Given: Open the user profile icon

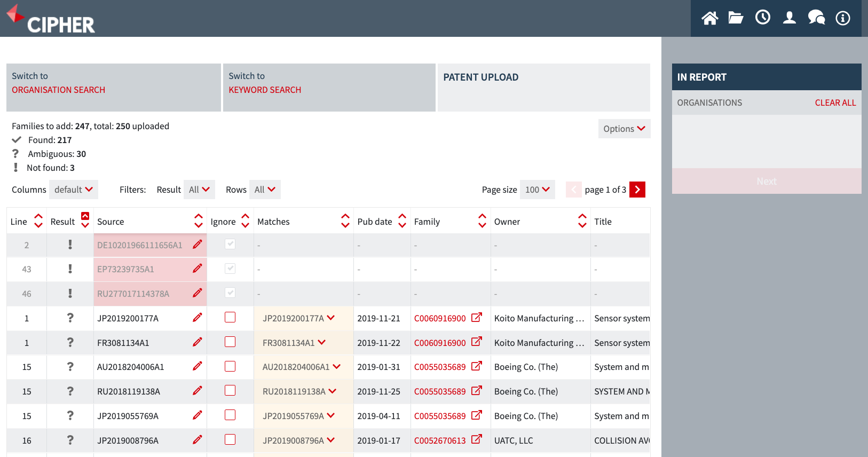Looking at the screenshot, I should point(790,18).
